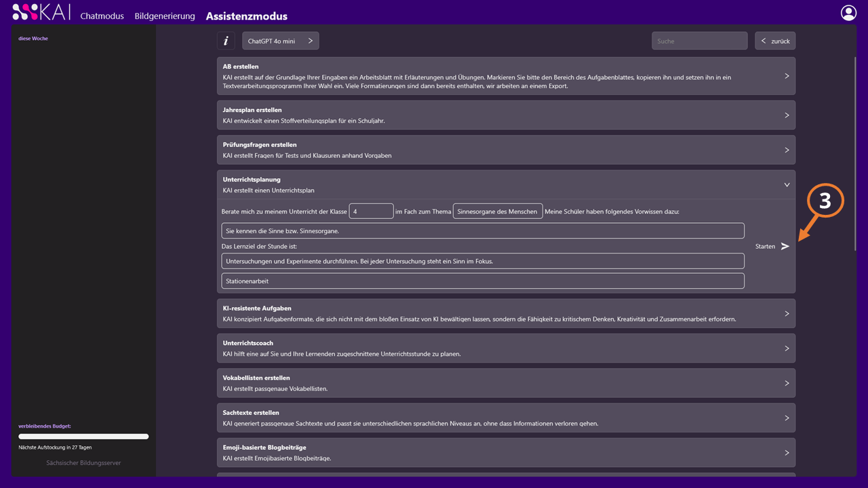Click the Jahresplan description about Stoffverteilungsplan
Image resolution: width=868 pixels, height=488 pixels.
(x=304, y=121)
